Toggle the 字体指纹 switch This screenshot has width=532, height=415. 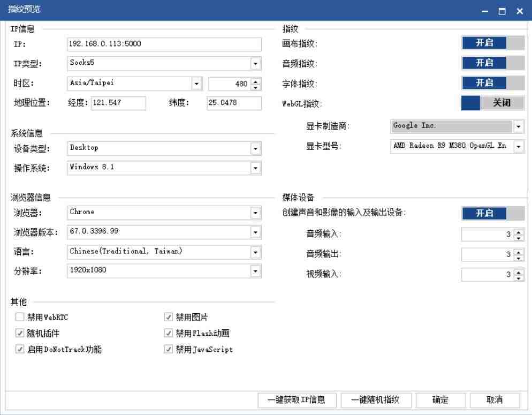point(492,83)
